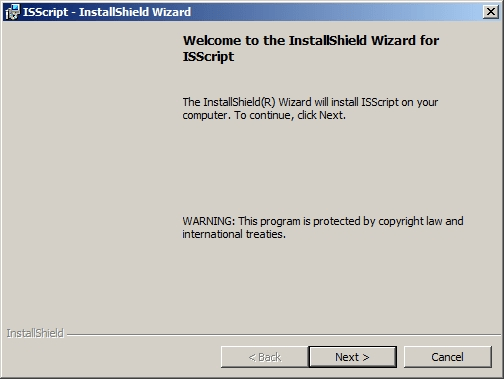Viewport: 504px width, 379px height.
Task: Click the bold 'ISScript' word below the heading
Action: click(x=208, y=56)
